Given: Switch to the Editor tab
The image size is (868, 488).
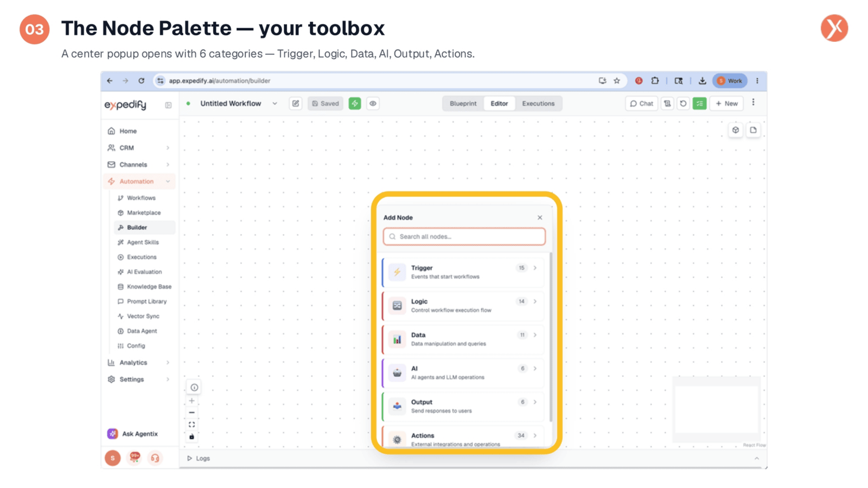Looking at the screenshot, I should (x=499, y=104).
